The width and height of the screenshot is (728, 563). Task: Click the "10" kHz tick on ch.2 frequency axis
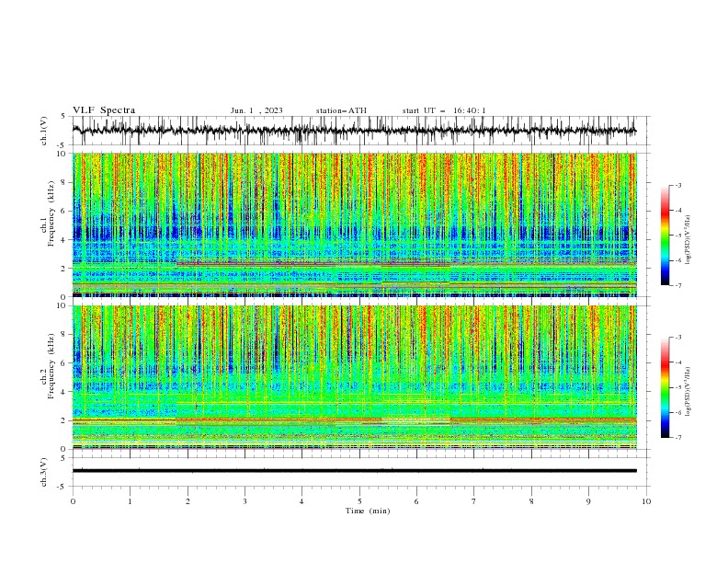coord(62,305)
